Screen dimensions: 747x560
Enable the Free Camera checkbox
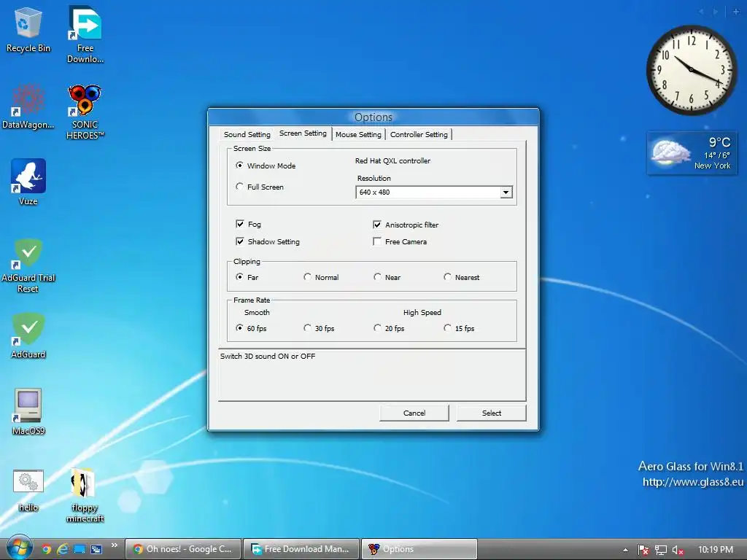pyautogui.click(x=377, y=241)
